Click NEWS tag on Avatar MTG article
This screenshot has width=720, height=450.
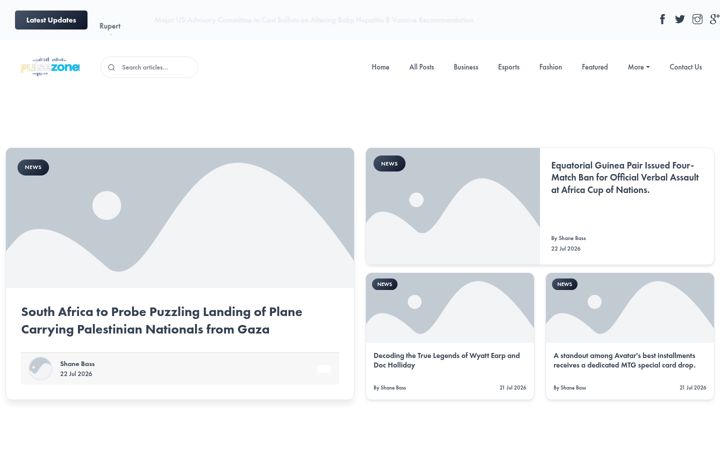565,284
